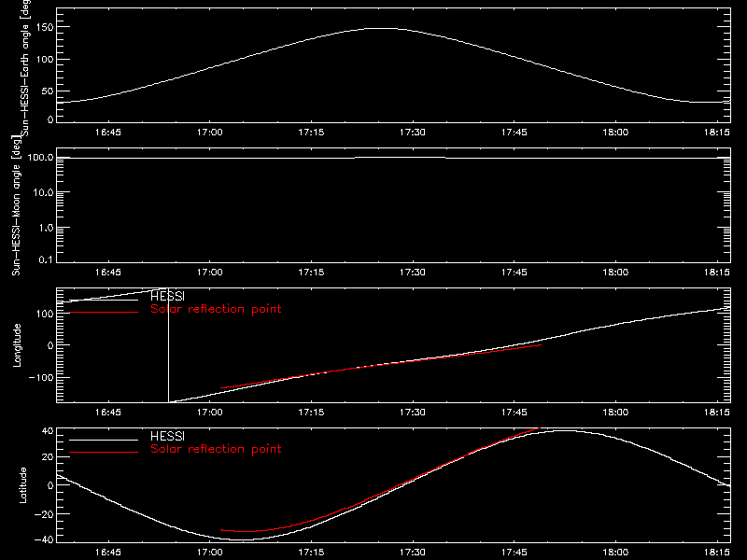Click 17:15 time label under Moon angle plot
The width and height of the screenshot is (747, 560).
[311, 273]
